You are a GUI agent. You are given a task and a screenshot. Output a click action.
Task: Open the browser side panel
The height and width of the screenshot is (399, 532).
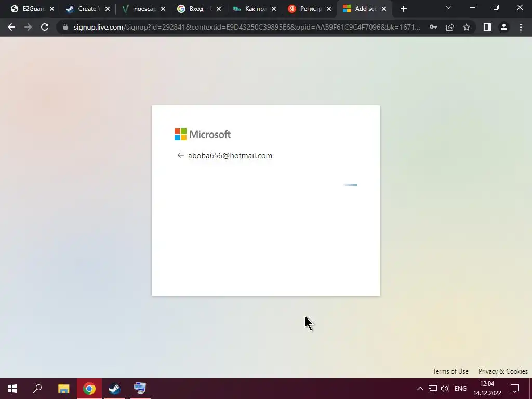click(487, 27)
